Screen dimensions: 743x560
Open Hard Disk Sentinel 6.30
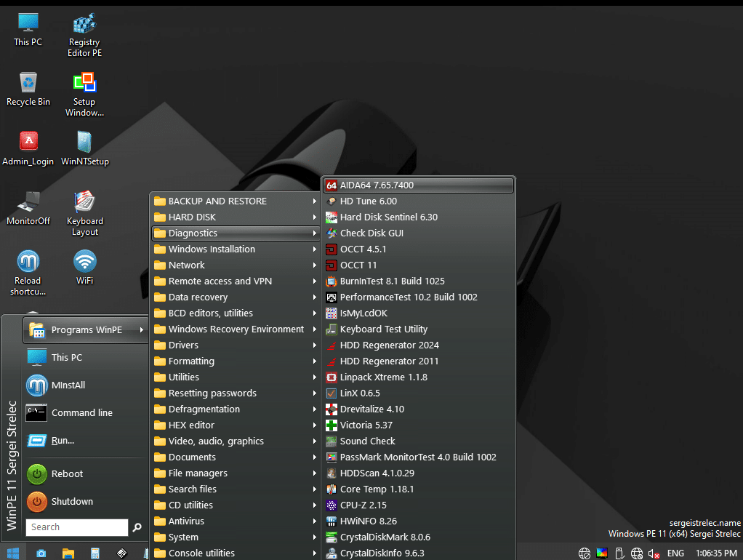(x=419, y=217)
